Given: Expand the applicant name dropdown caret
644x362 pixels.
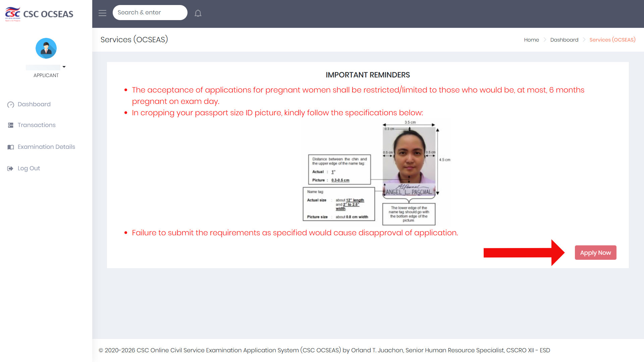Looking at the screenshot, I should tap(64, 67).
